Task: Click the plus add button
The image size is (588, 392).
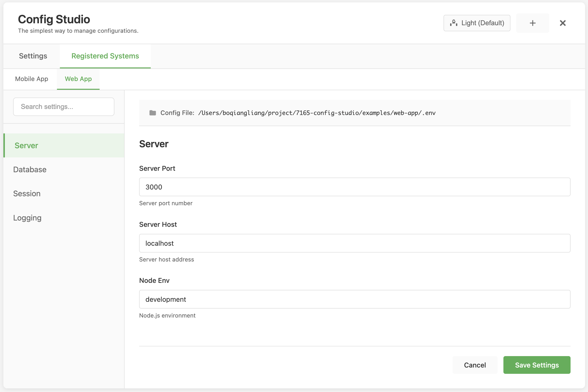Action: (532, 23)
